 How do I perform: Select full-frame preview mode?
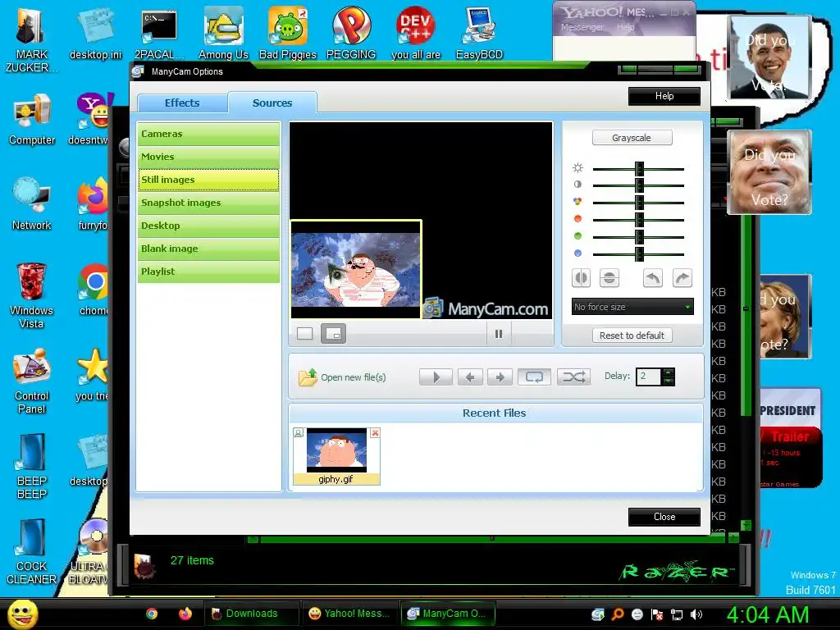[x=305, y=334]
